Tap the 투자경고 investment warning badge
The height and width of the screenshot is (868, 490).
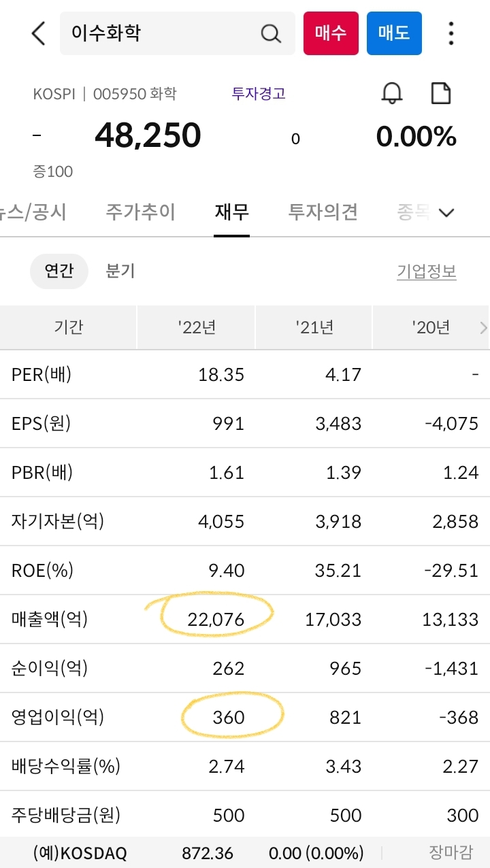click(x=258, y=93)
